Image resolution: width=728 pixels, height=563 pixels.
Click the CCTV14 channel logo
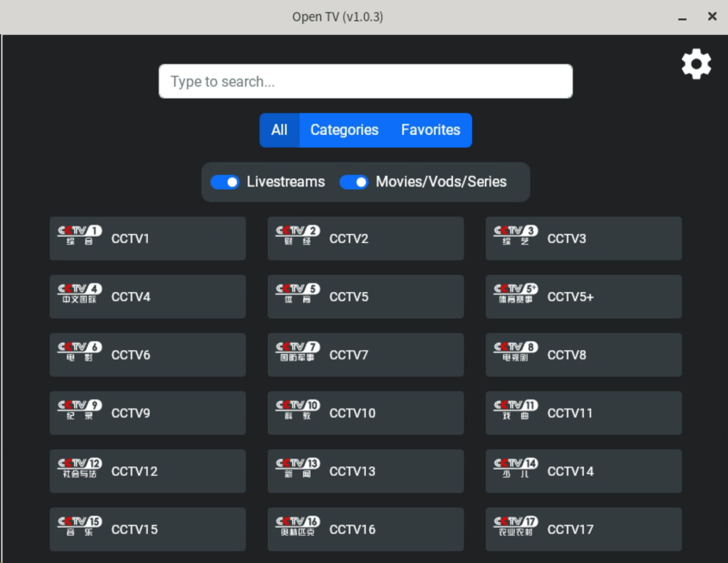(x=516, y=468)
